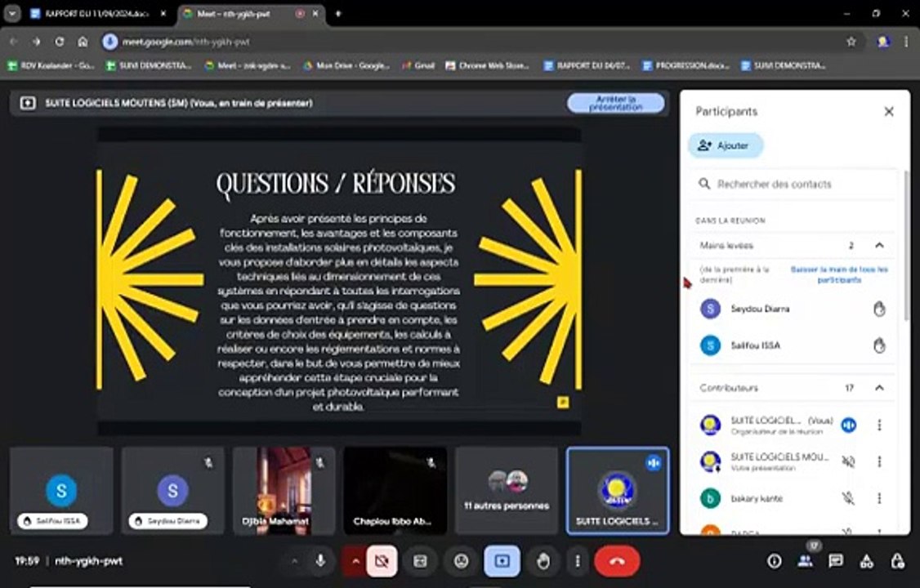Click Arrêter la présentation button
The height and width of the screenshot is (588, 920).
point(615,103)
